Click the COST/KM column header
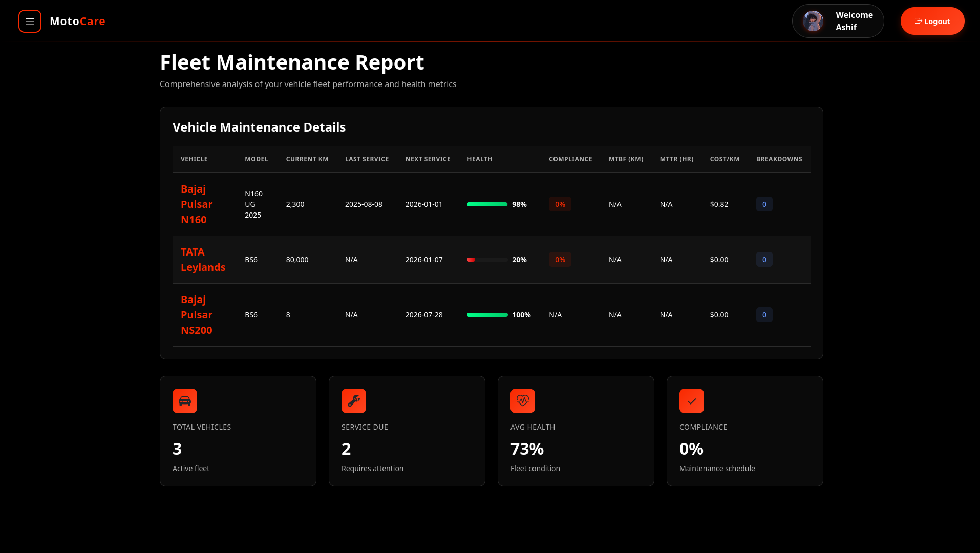The image size is (980, 553). click(x=725, y=159)
